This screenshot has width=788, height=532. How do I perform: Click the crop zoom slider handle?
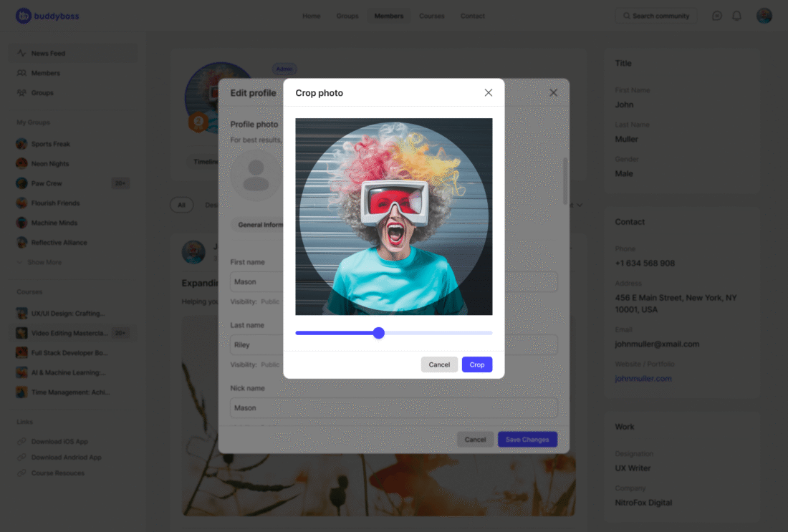pyautogui.click(x=379, y=333)
